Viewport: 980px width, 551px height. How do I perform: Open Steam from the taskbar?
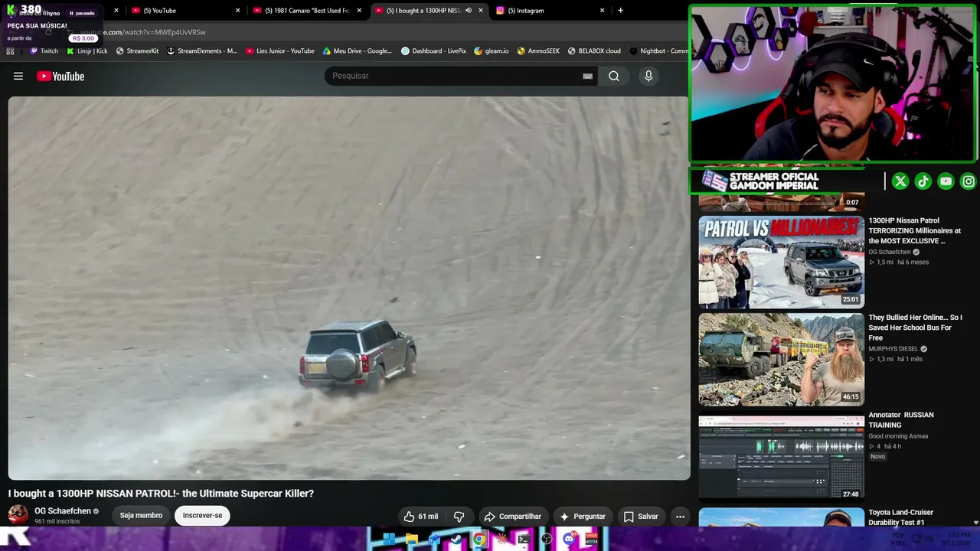[x=456, y=540]
